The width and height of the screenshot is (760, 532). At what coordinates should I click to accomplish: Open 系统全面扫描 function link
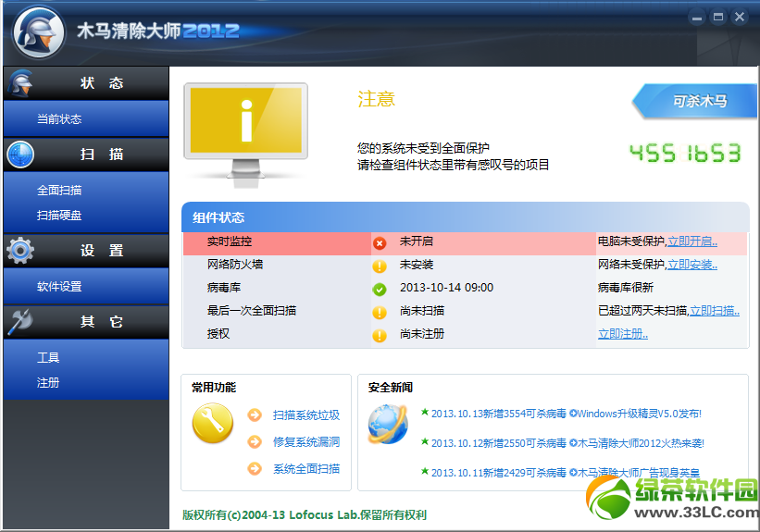[306, 468]
